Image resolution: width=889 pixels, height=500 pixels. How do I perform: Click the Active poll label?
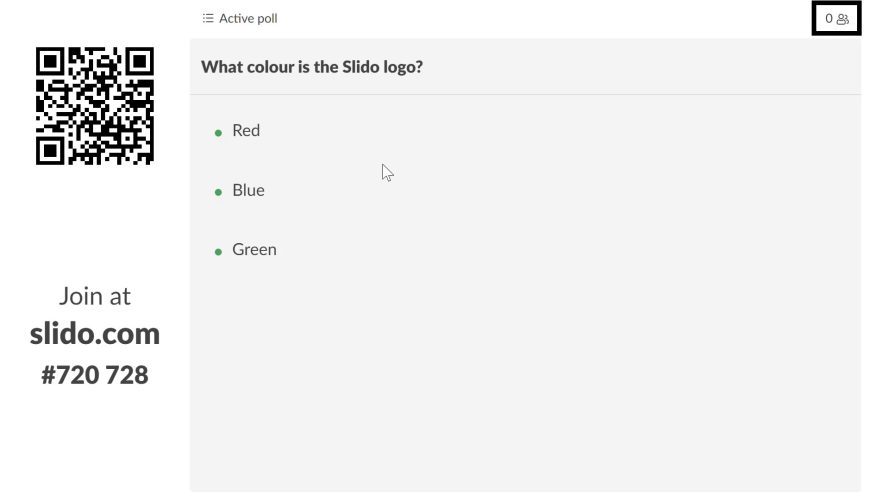(248, 18)
